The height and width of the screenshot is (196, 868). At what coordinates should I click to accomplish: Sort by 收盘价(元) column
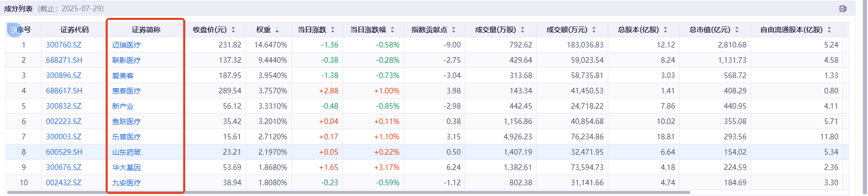[234, 30]
